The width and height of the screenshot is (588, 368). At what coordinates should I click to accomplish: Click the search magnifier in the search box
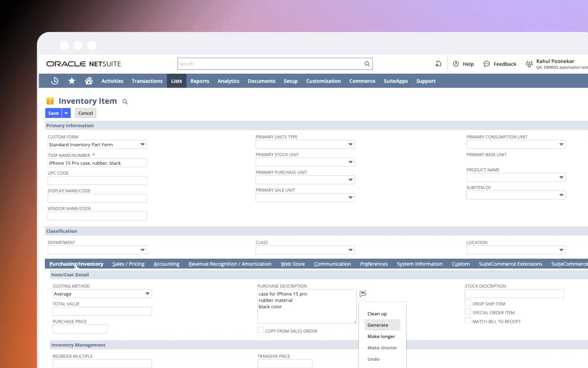tap(367, 64)
